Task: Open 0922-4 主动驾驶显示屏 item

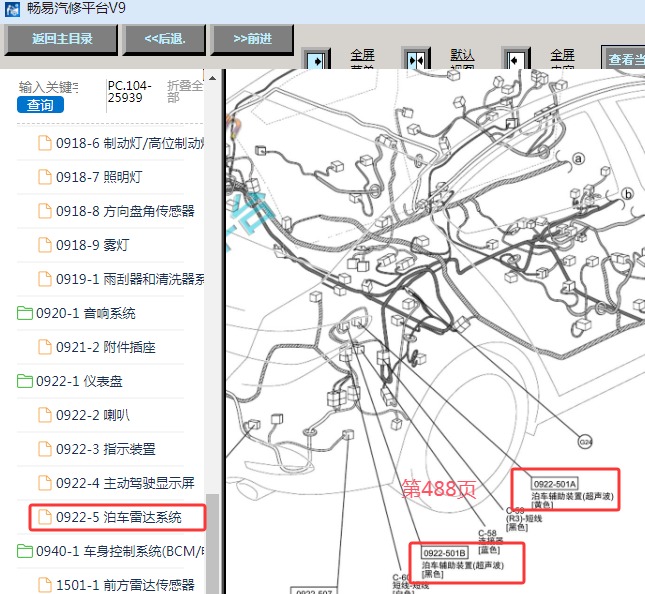Action: [x=125, y=483]
